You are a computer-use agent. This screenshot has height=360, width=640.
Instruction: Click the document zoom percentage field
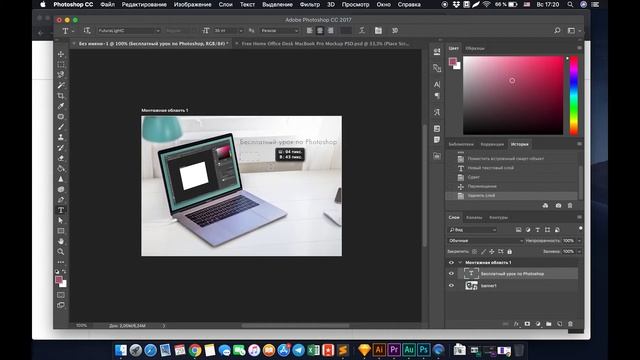point(81,326)
